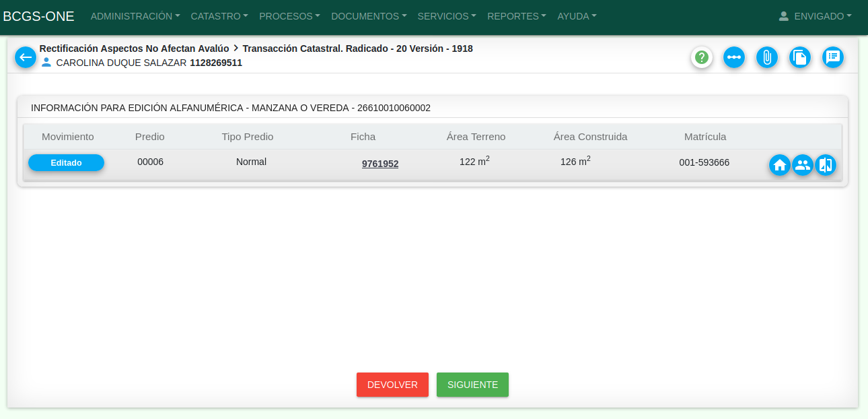Click the compare icon in row
The height and width of the screenshot is (419, 868).
(826, 165)
